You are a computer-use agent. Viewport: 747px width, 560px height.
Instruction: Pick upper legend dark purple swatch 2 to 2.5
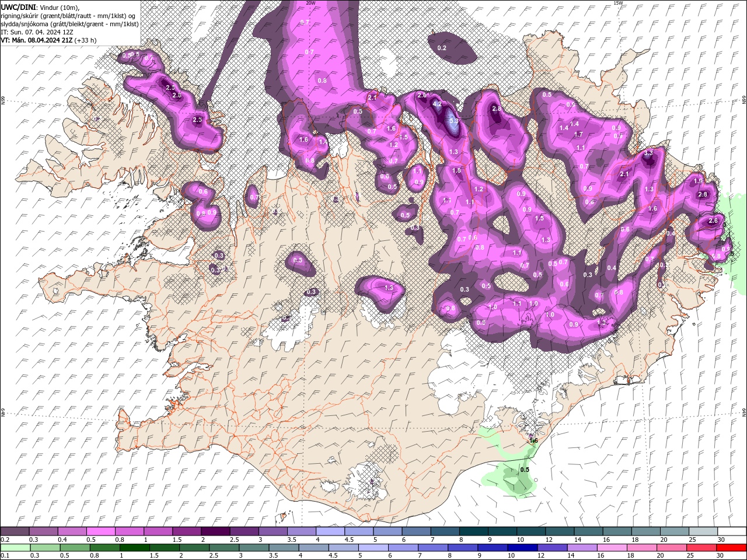(x=215, y=531)
